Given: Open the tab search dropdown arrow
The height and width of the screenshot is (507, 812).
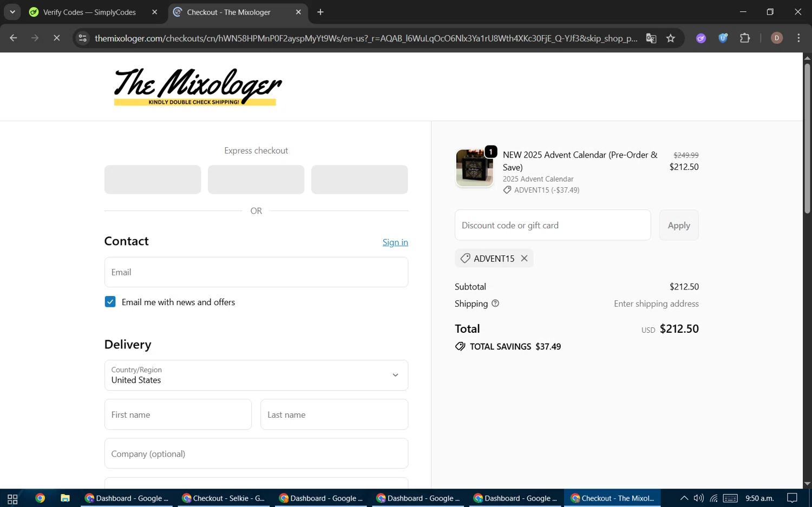Looking at the screenshot, I should [12, 12].
